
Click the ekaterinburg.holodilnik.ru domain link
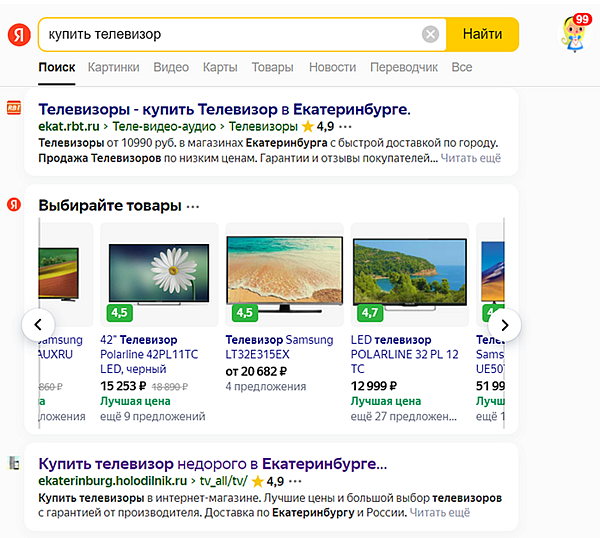pos(112,481)
